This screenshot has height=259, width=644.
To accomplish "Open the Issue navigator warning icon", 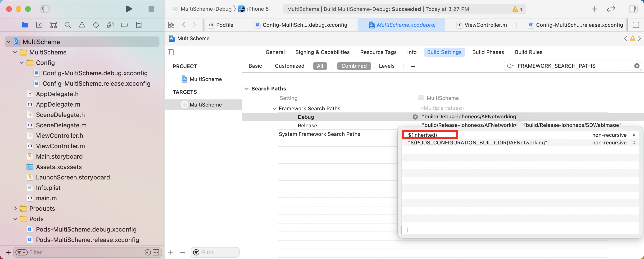I will point(82,25).
